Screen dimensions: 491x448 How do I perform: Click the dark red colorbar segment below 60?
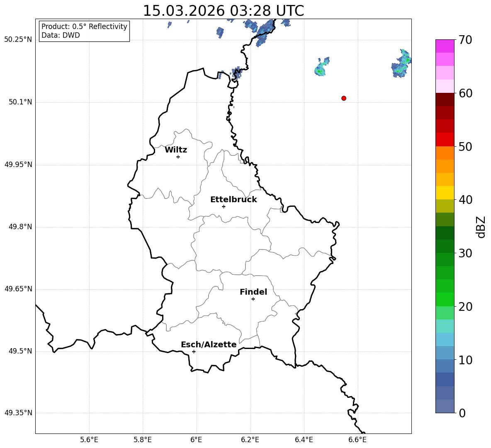445,99
